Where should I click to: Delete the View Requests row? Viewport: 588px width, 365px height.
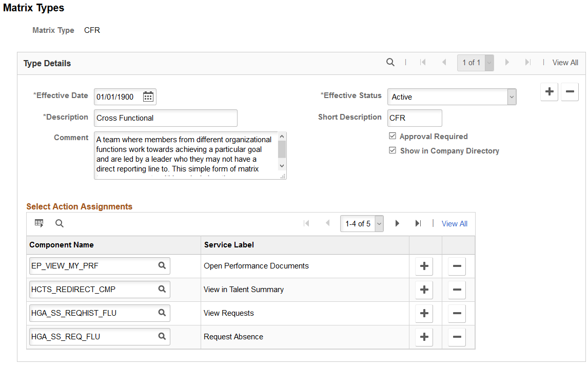pos(457,313)
